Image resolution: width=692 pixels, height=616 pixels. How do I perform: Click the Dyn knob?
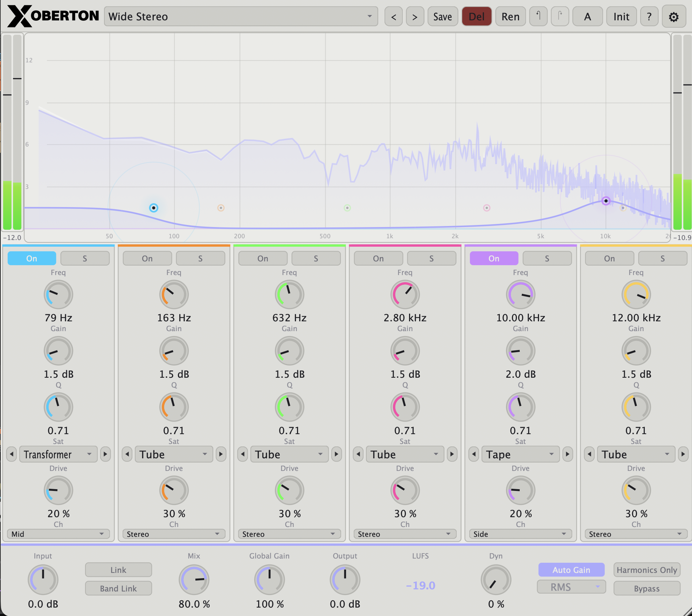click(x=496, y=580)
